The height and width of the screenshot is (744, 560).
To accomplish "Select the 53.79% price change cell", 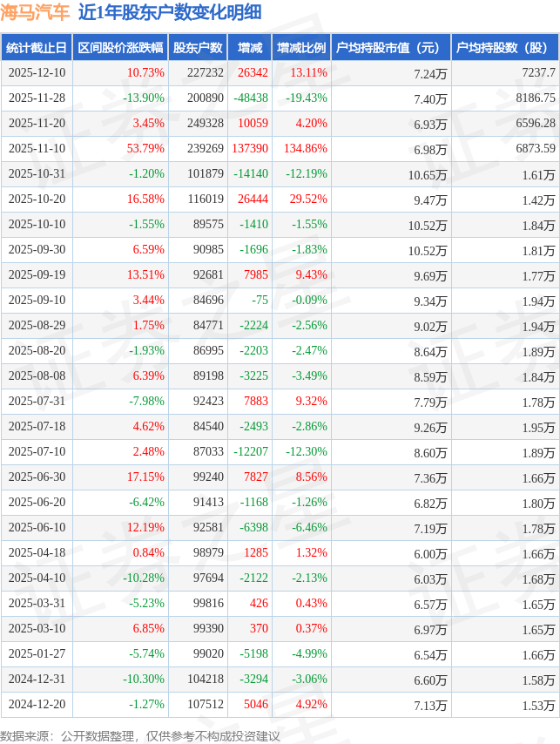I will (145, 149).
